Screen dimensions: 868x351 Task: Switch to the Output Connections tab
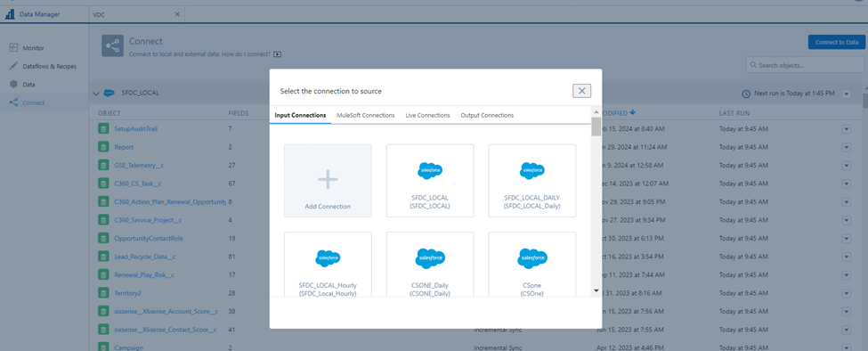coord(487,115)
